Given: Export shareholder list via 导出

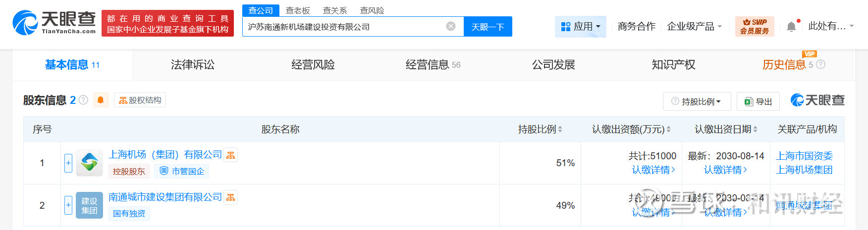Looking at the screenshot, I should pyautogui.click(x=758, y=101).
